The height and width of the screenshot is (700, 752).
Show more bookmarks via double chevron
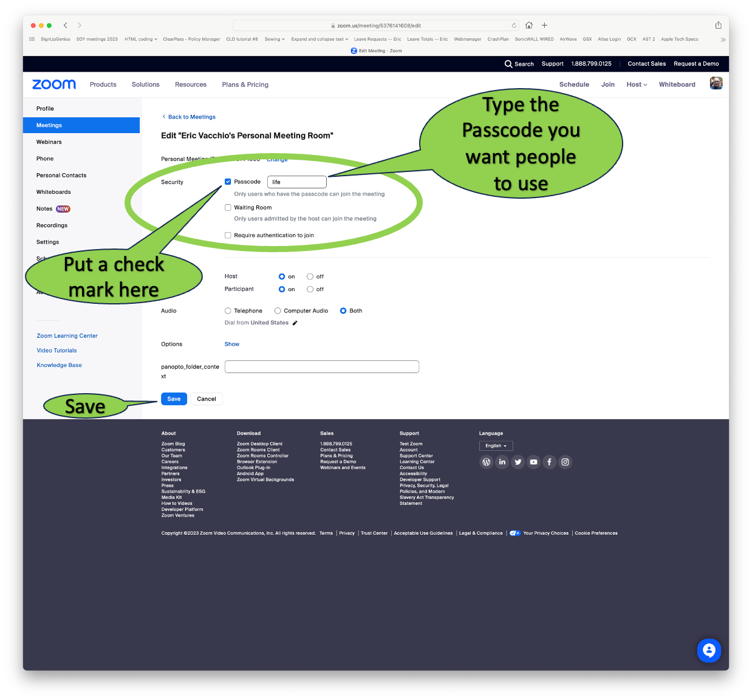click(x=723, y=39)
